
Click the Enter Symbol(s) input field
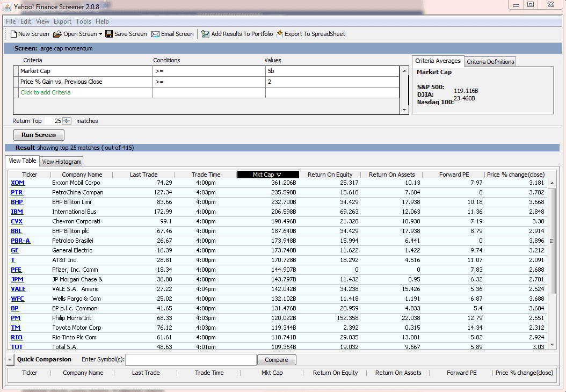[x=191, y=360]
